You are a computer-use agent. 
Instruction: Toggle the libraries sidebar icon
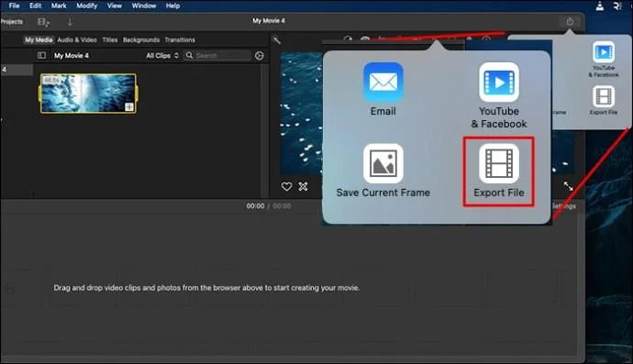(41, 55)
